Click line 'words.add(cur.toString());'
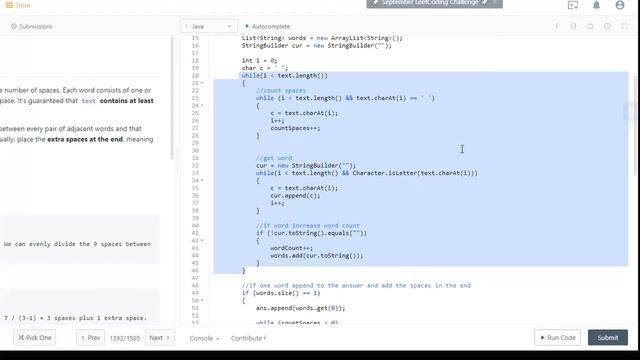The image size is (640, 360). pos(316,256)
